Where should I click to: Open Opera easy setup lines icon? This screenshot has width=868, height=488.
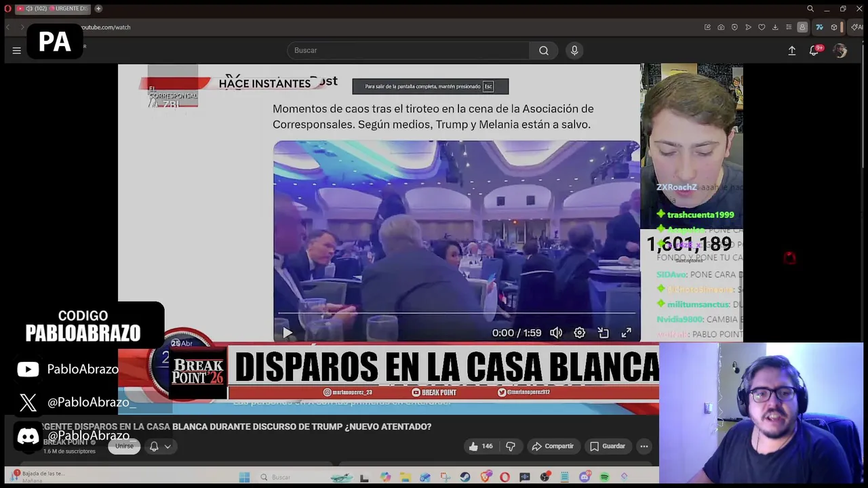pos(789,27)
